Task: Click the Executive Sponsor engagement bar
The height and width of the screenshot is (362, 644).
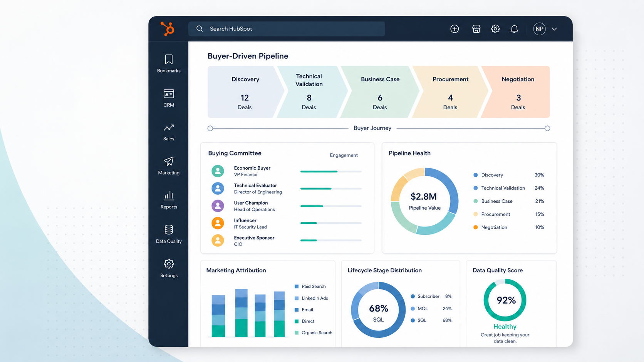Action: [x=331, y=240]
